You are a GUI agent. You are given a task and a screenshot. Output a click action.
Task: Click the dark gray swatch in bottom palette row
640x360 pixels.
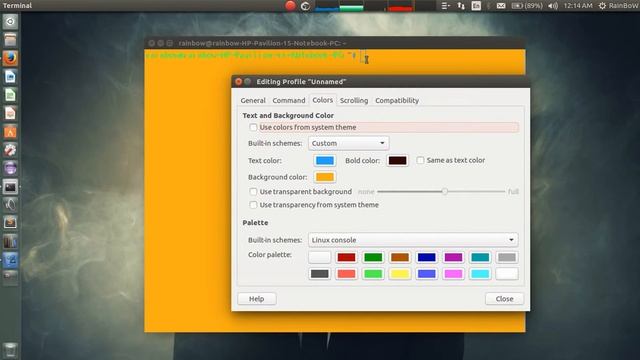320,273
